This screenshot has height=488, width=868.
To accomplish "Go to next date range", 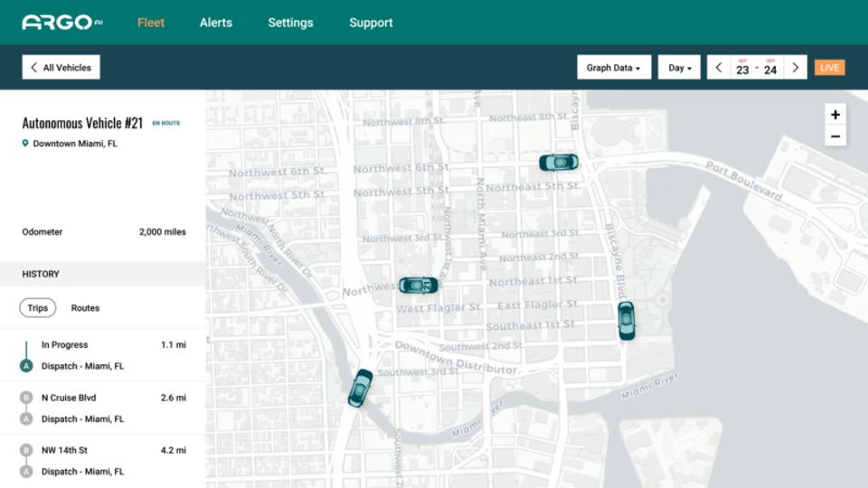I will pos(796,68).
